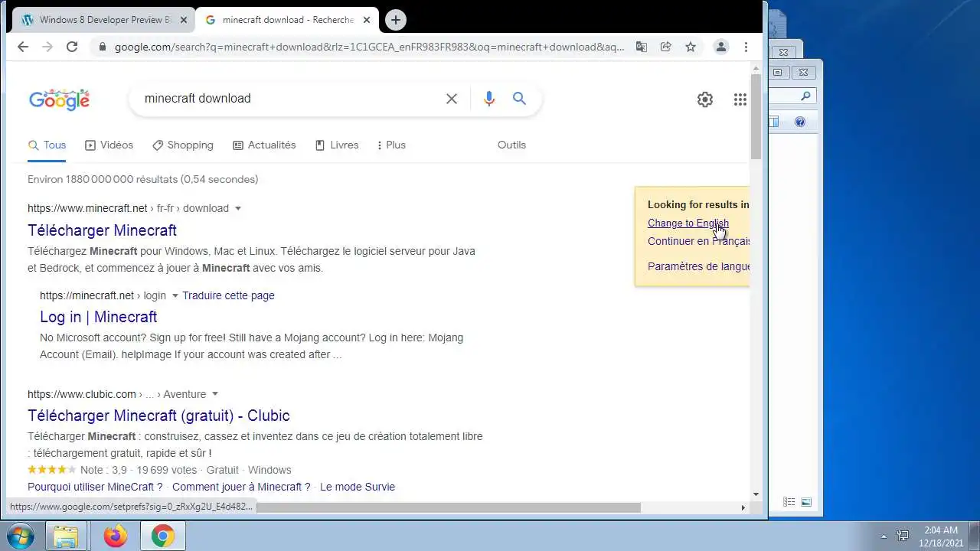Expand options for minecraft.net login result
The width and height of the screenshot is (980, 551).
(175, 295)
